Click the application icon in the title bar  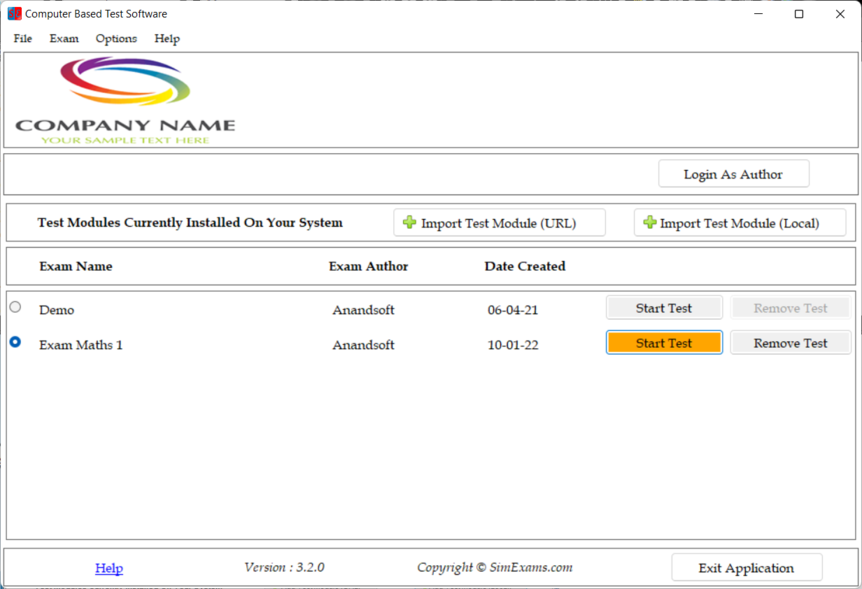click(x=13, y=13)
